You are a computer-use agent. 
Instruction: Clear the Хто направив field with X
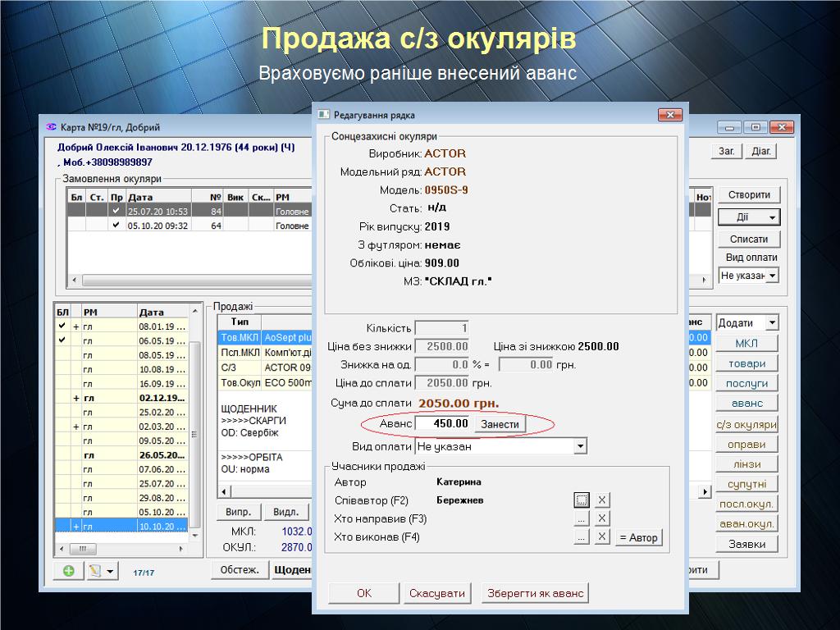602,518
